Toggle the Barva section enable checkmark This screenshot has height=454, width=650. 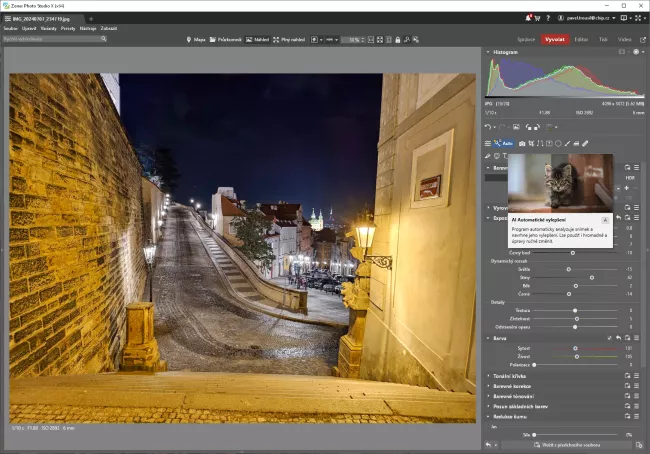click(609, 338)
